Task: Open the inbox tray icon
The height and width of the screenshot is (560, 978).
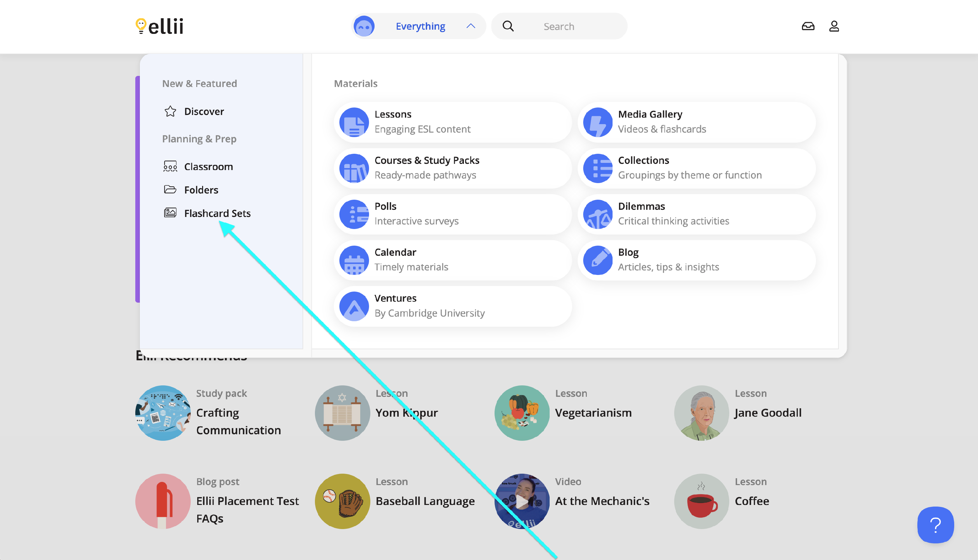Action: click(x=808, y=26)
